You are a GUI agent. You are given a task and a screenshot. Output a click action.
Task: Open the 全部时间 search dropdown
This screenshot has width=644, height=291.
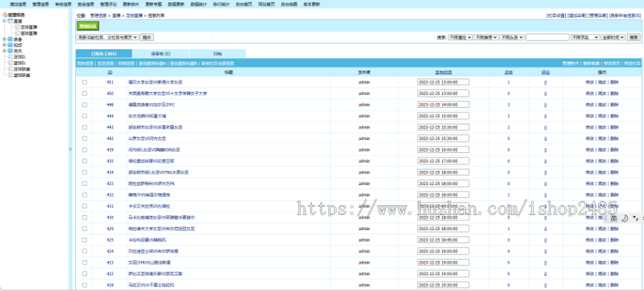click(613, 37)
